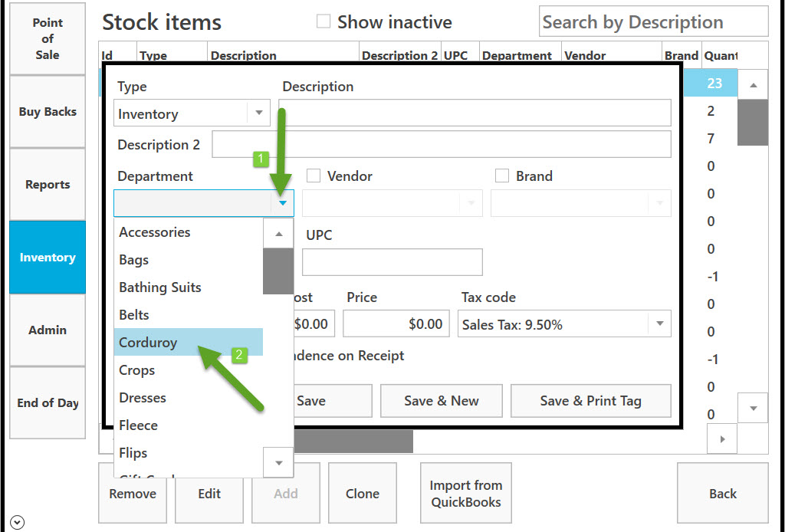Choose Bags from department list

point(189,260)
